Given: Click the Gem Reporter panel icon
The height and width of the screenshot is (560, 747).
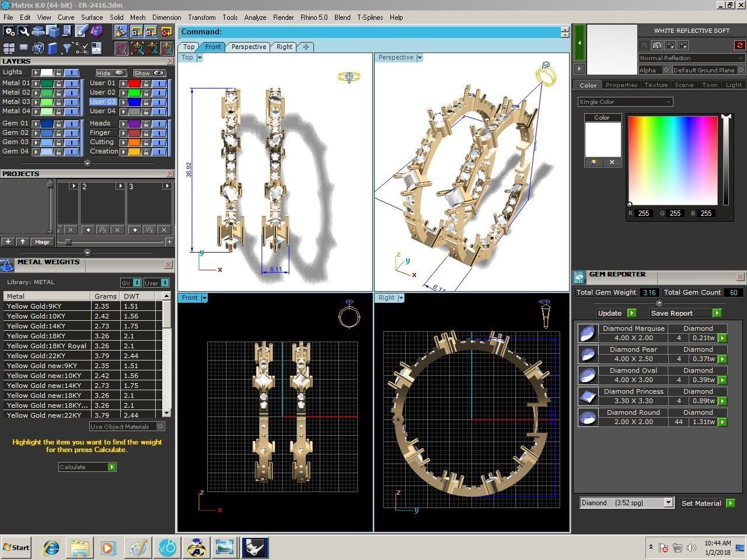Looking at the screenshot, I should tap(579, 277).
